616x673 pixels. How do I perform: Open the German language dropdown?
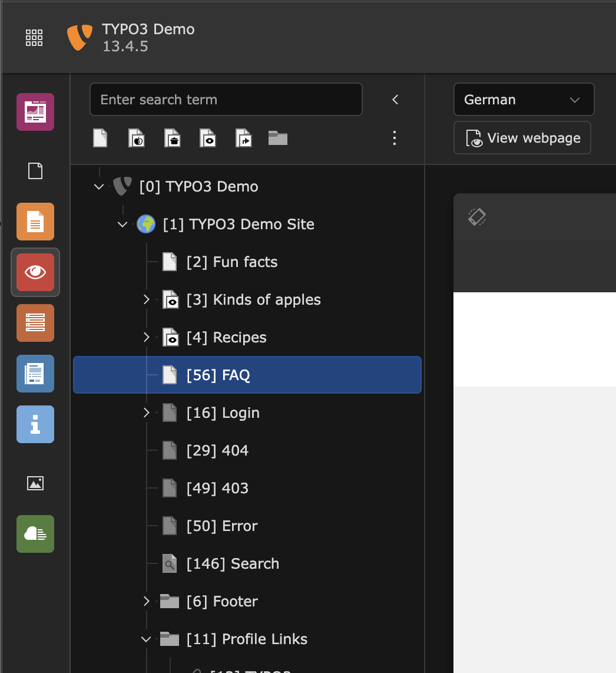coord(524,100)
